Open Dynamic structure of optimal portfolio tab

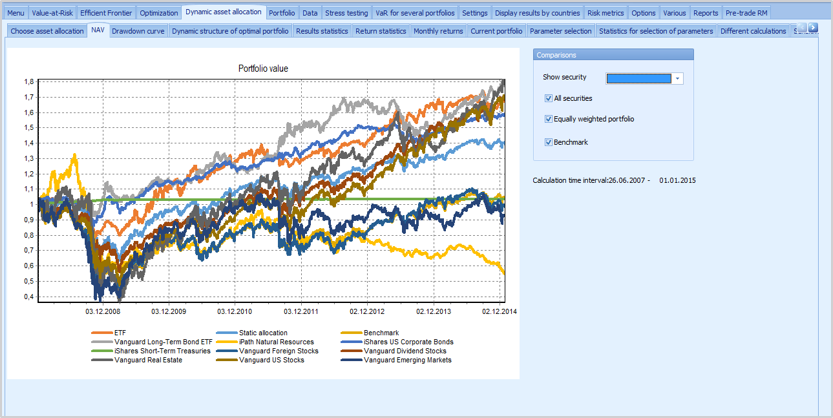click(230, 31)
